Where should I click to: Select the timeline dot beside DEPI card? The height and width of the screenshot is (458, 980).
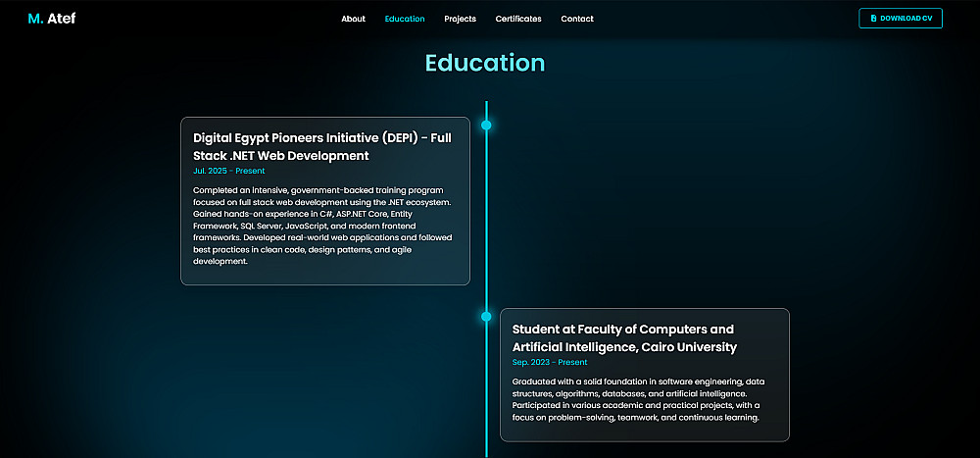pyautogui.click(x=486, y=126)
